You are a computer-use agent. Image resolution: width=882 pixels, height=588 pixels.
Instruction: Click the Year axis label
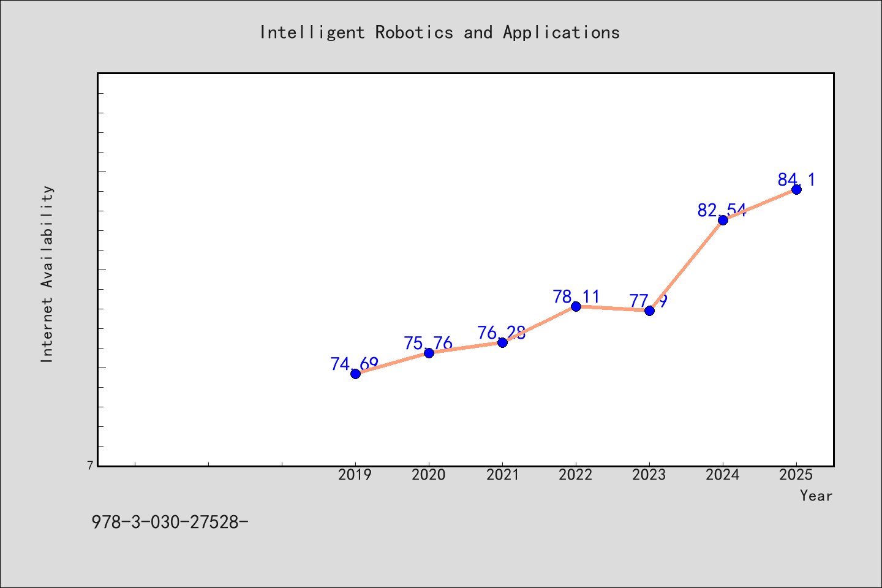[816, 496]
